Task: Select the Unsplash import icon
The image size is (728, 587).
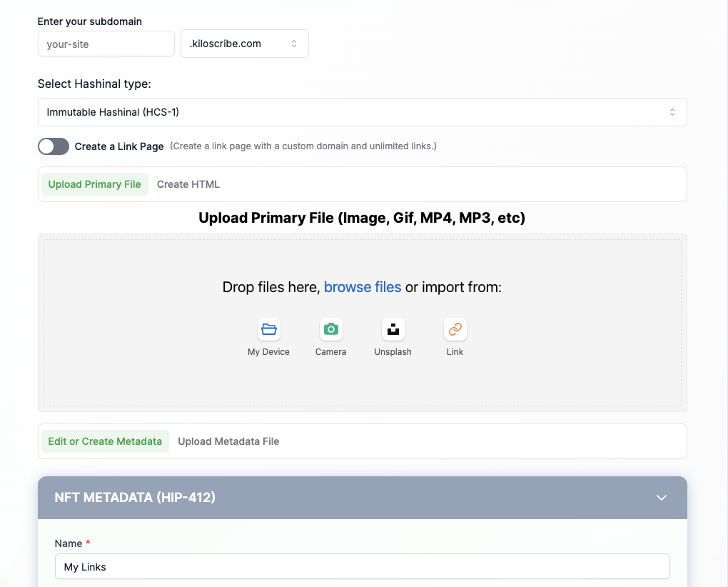Action: (x=393, y=329)
